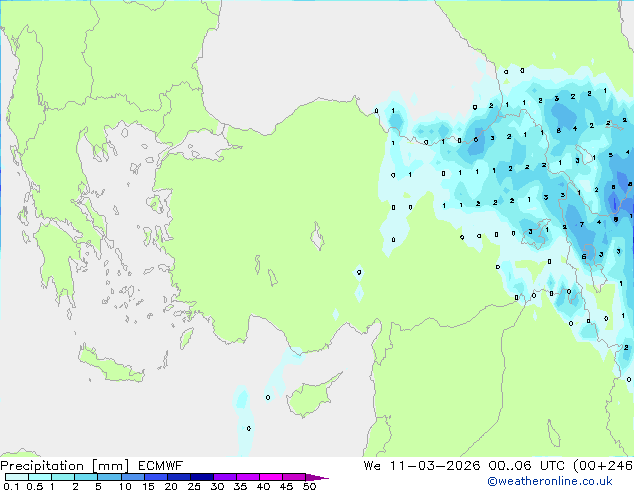Click the "45" legend scale label

tap(286, 486)
